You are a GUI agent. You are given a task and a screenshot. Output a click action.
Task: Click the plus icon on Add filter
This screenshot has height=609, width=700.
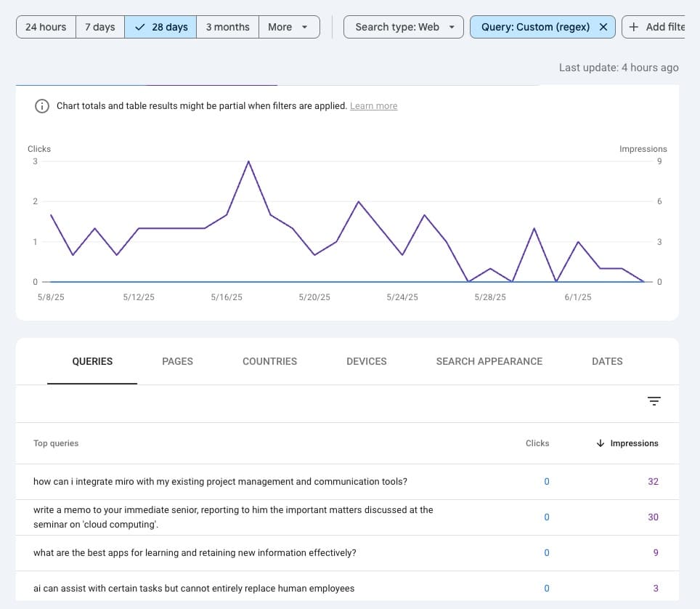pyautogui.click(x=633, y=27)
